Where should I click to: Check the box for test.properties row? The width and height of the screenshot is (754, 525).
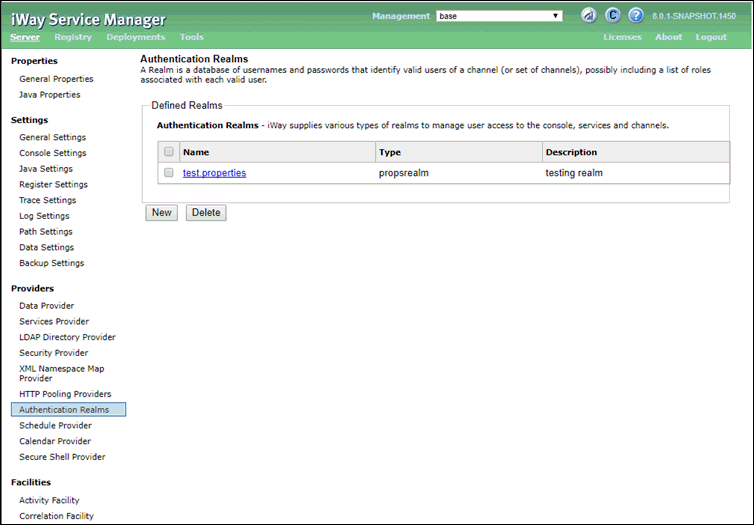point(168,172)
